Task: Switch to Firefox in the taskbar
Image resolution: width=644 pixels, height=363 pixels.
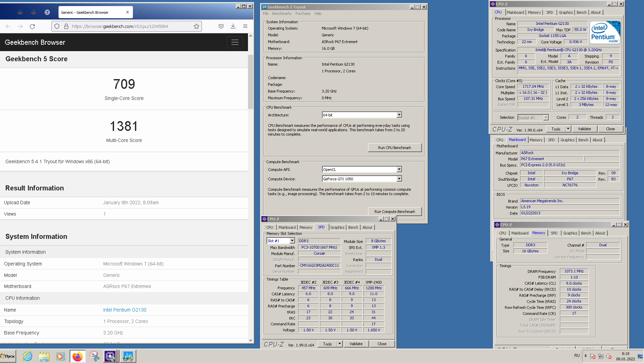Action: tap(77, 356)
